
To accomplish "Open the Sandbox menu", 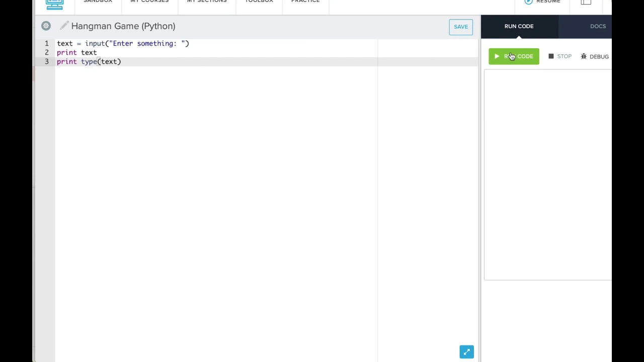I will (98, 2).
